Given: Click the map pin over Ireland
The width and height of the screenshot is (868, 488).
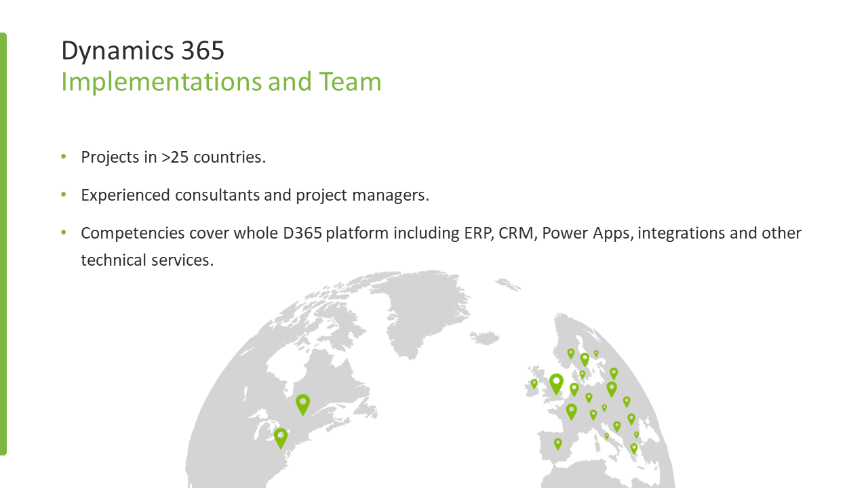Looking at the screenshot, I should 534,384.
